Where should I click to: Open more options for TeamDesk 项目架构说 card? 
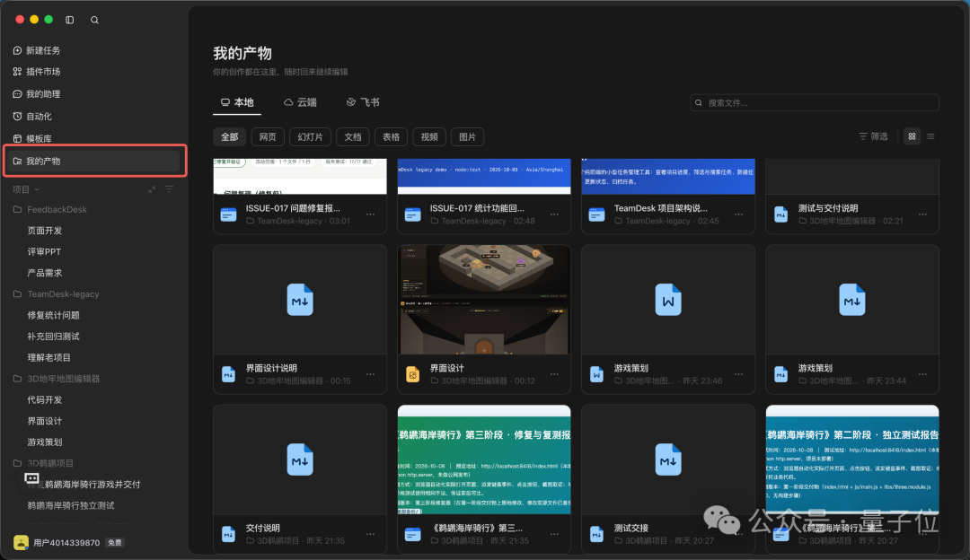click(x=738, y=214)
